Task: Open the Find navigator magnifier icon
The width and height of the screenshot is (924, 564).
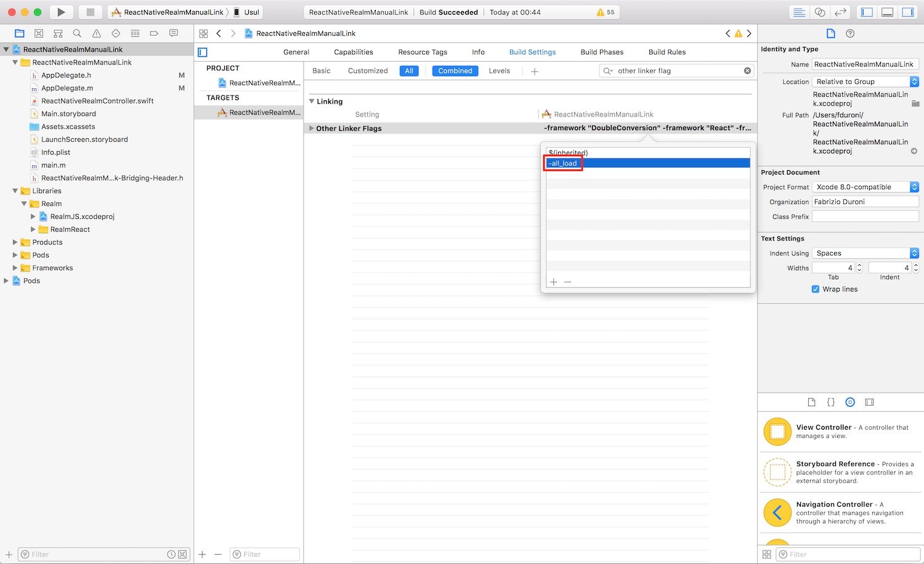Action: coord(77,33)
